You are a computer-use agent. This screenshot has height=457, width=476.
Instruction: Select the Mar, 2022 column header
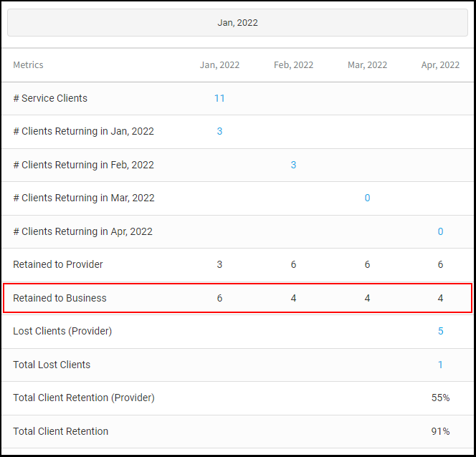[x=367, y=65]
